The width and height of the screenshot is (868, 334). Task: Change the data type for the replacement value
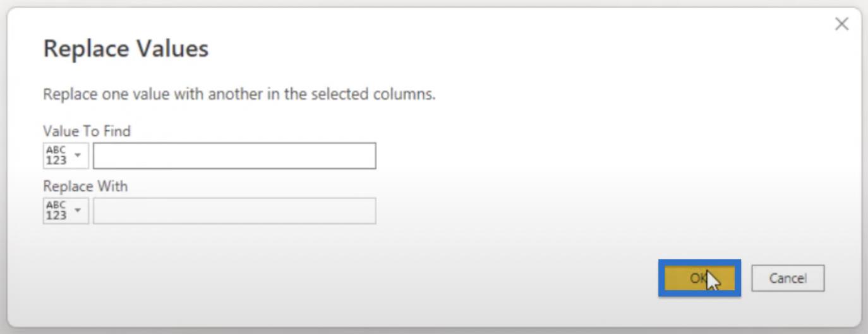pos(66,211)
